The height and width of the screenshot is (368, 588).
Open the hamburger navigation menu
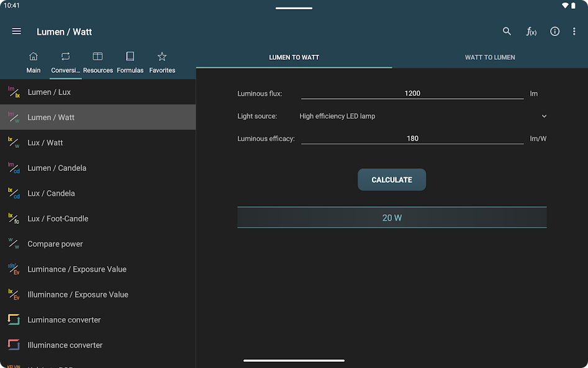(17, 31)
